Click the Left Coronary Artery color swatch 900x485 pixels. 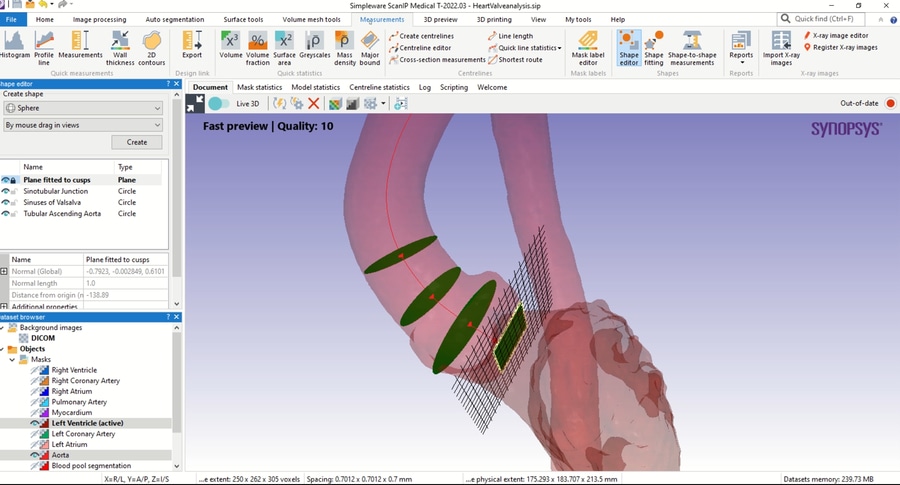coord(44,434)
